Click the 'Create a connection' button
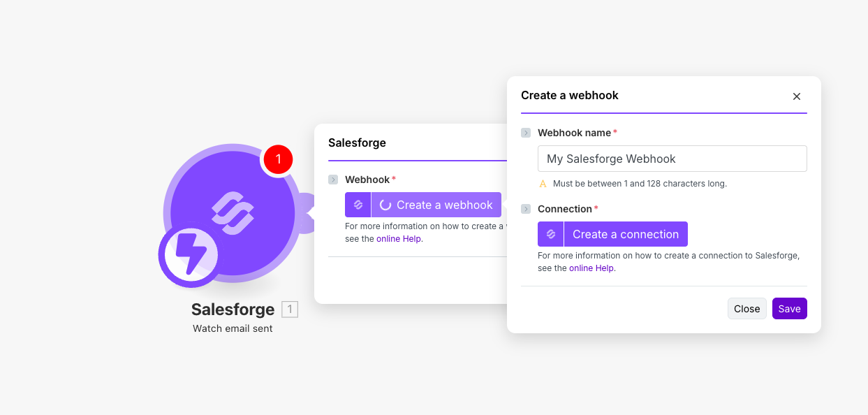This screenshot has width=868, height=415. click(x=626, y=234)
